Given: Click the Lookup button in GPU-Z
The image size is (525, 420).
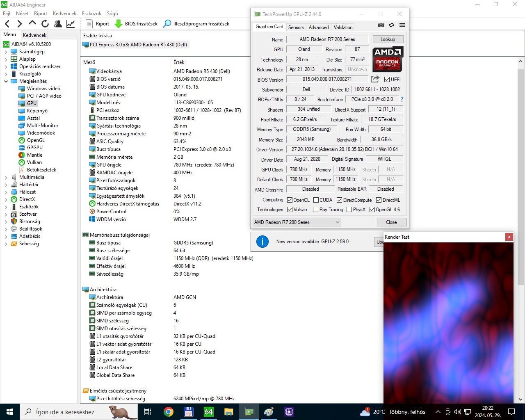Looking at the screenshot, I should point(388,39).
